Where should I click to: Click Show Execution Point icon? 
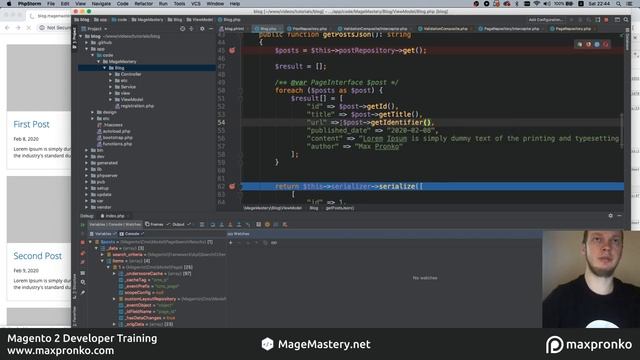point(202,224)
